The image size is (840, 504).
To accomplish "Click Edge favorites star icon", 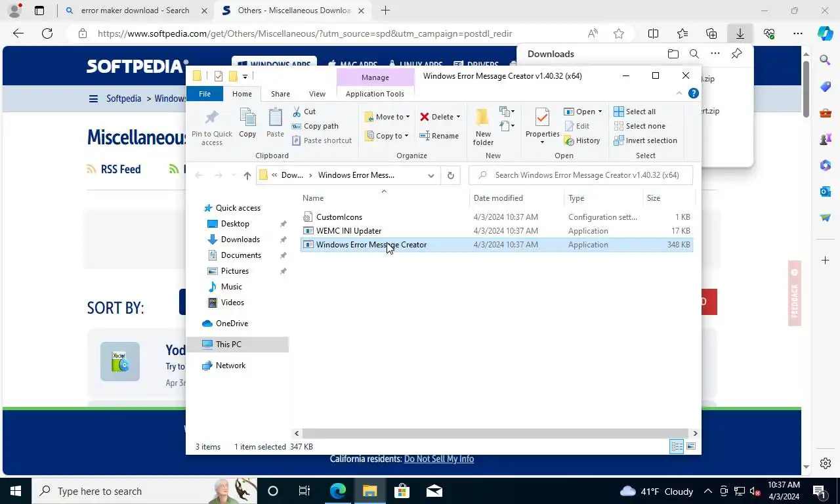I will click(618, 33).
